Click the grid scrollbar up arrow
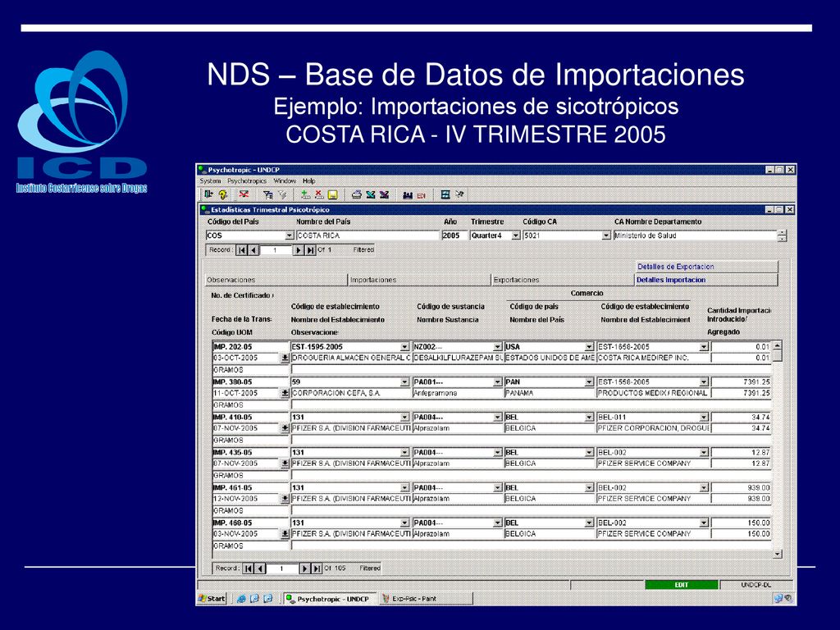 778,346
